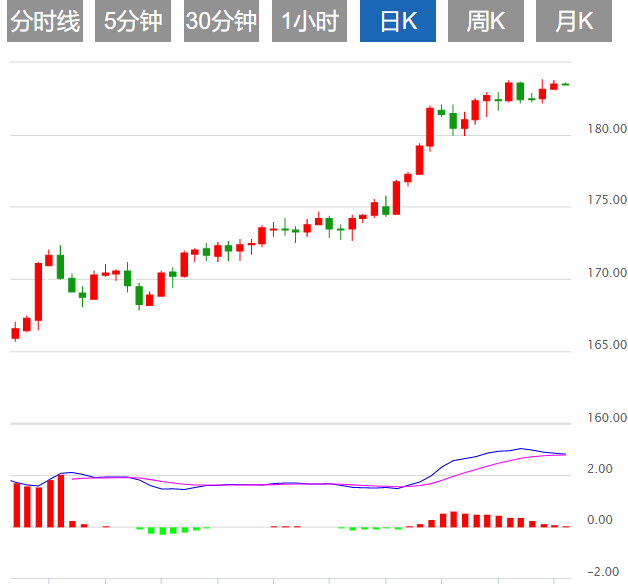Viewport: 628px width, 584px height.
Task: Click the 0.00 MACD axis label
Action: coord(600,520)
